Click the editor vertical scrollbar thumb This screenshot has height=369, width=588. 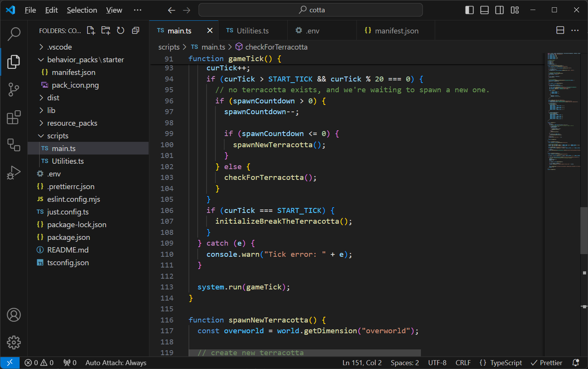584,231
